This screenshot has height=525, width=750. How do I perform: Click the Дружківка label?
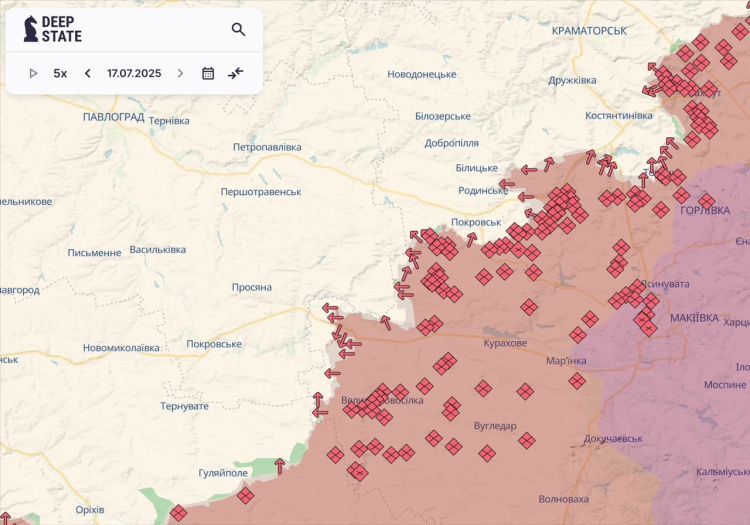point(572,80)
